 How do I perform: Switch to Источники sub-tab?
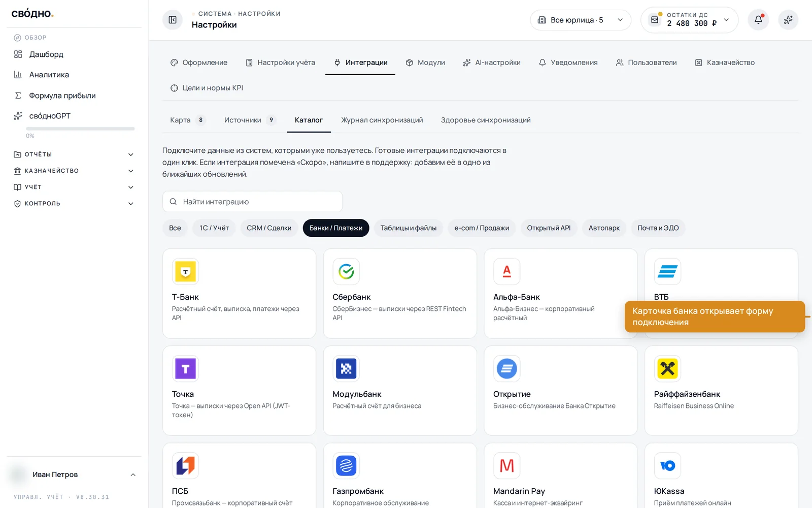(x=250, y=120)
